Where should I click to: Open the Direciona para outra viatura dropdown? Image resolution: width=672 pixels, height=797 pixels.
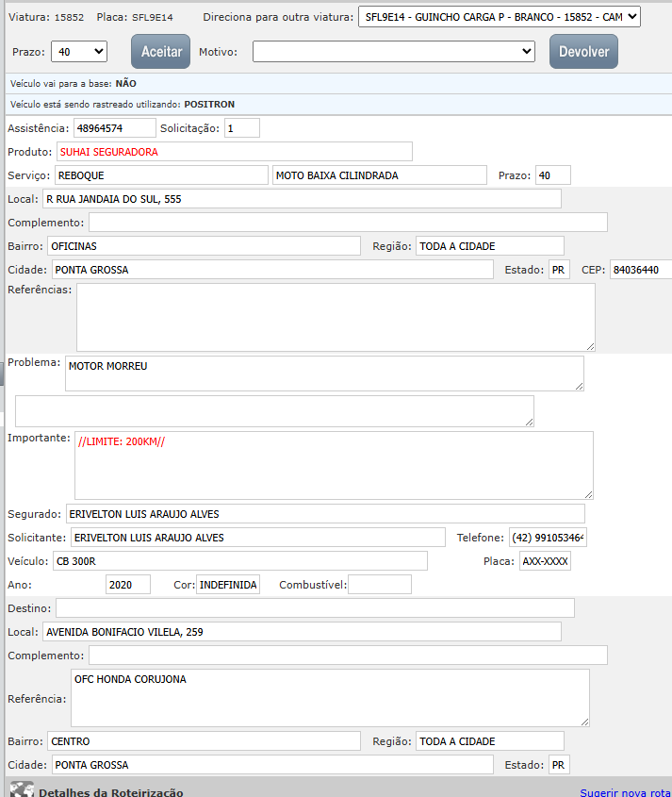499,17
